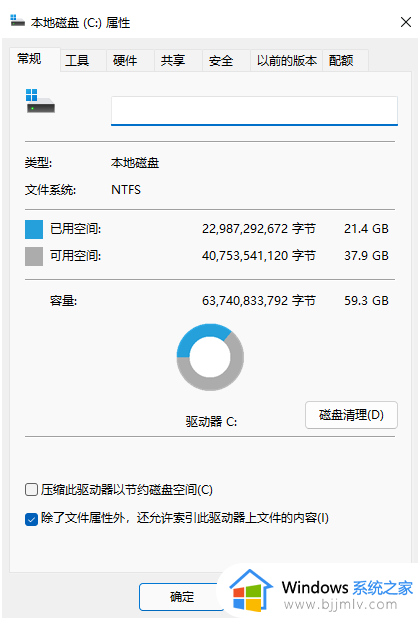
Task: Click the NTFS file system value
Action: point(126,190)
